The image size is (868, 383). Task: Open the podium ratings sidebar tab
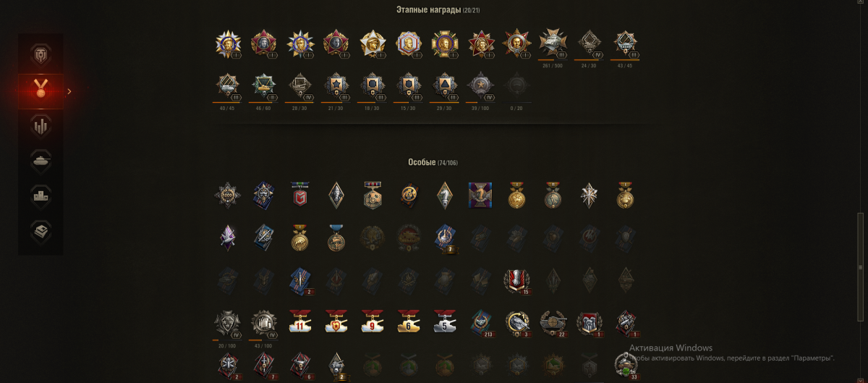point(41,195)
